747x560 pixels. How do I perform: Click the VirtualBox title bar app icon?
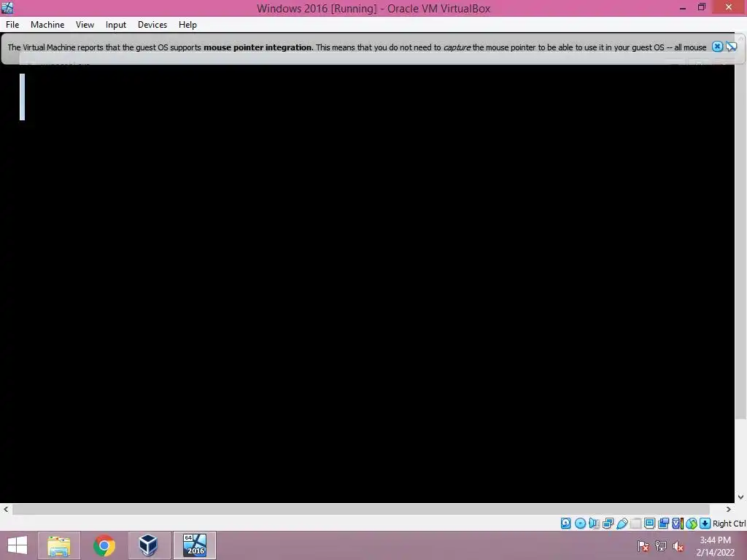[x=7, y=7]
